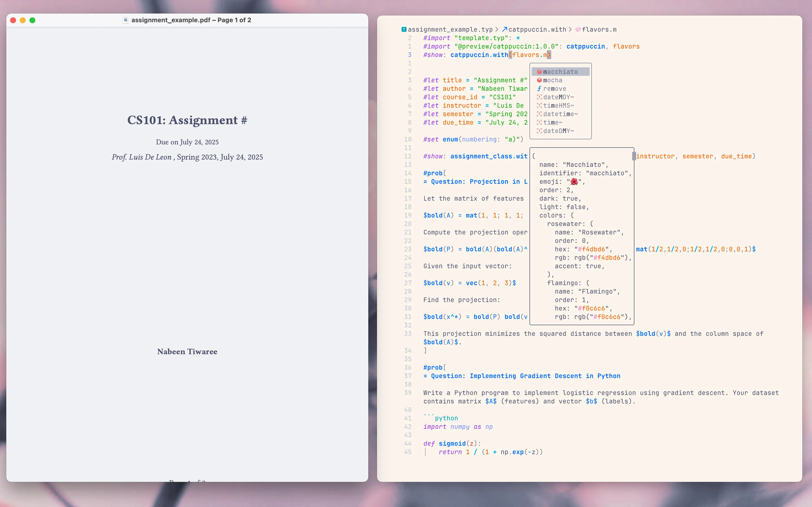The image size is (812, 507).
Task: Open the assignment_example.typ breadcrumb segment
Action: coord(450,29)
